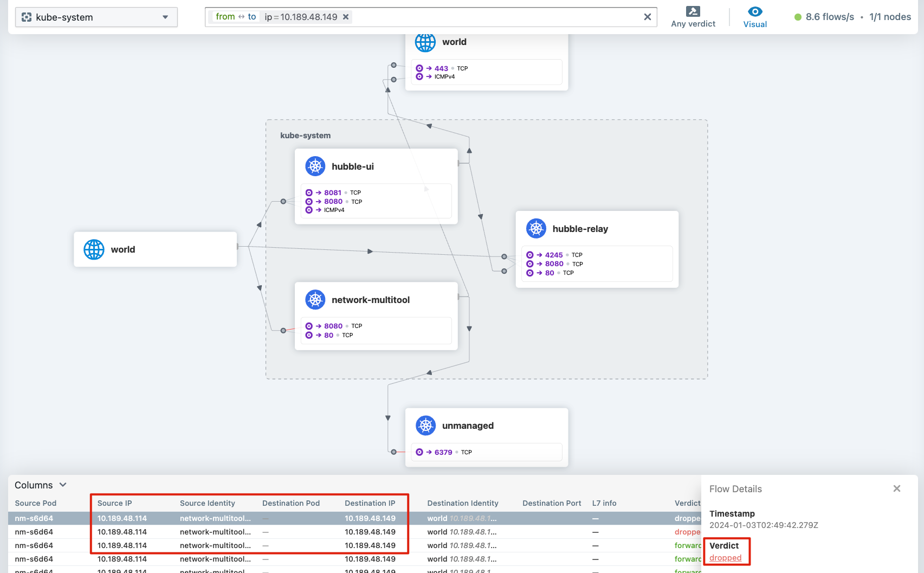Screen dimensions: 924x573
Task: Click the Source Pod column header
Action: coord(36,503)
